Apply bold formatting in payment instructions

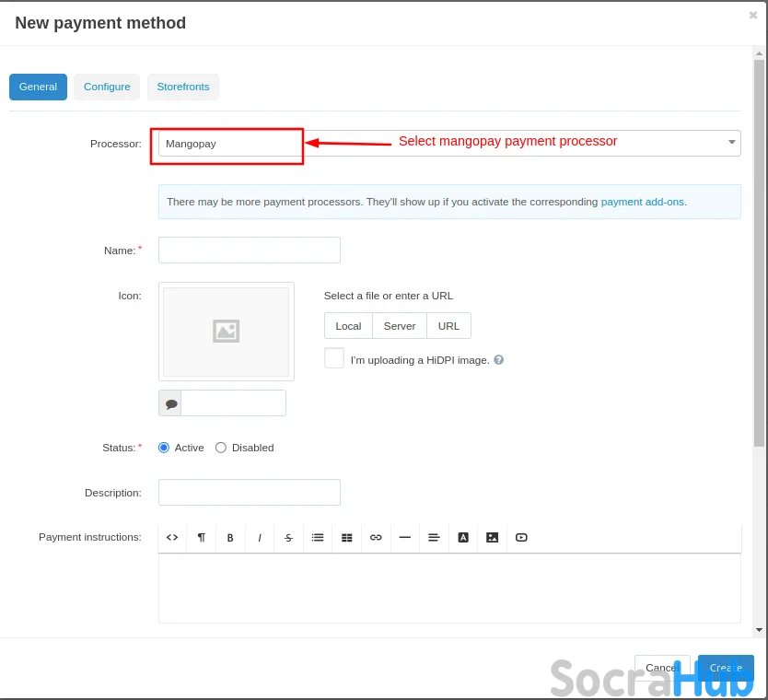pos(230,537)
